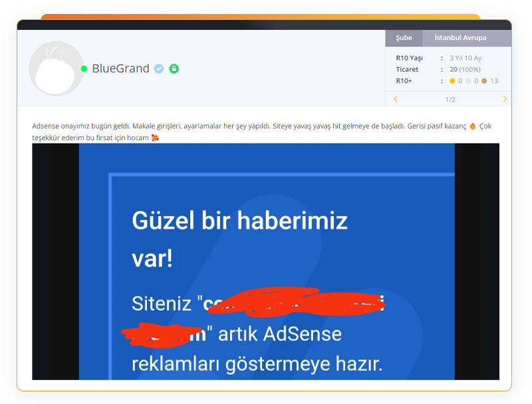532x404 pixels.
Task: Click the Ticaret label
Action: pyautogui.click(x=407, y=70)
